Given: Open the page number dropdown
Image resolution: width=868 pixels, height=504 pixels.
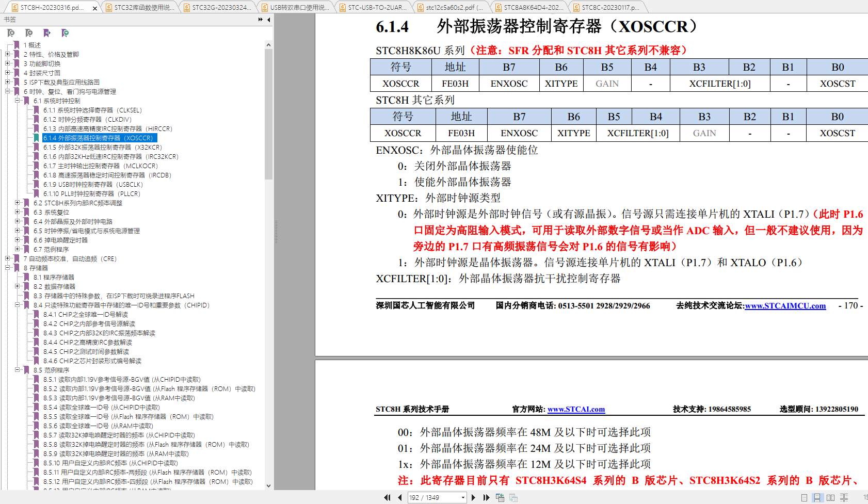Looking at the screenshot, I should pyautogui.click(x=463, y=497).
